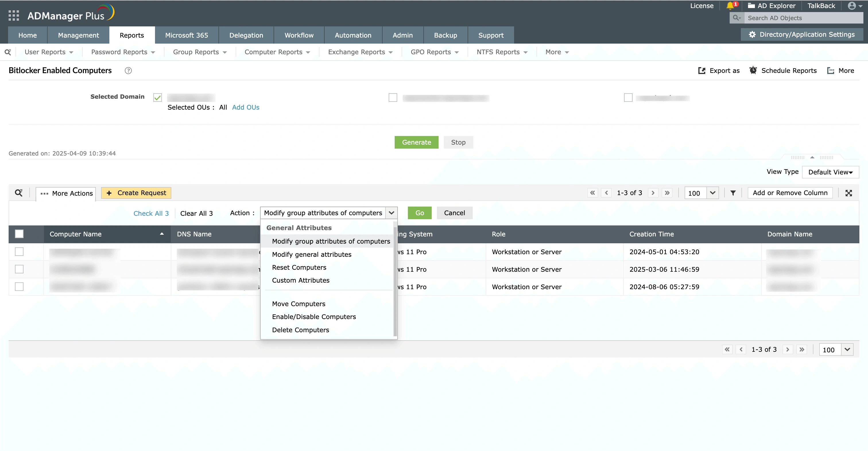Uncheck the selected domain checkbox

(157, 98)
